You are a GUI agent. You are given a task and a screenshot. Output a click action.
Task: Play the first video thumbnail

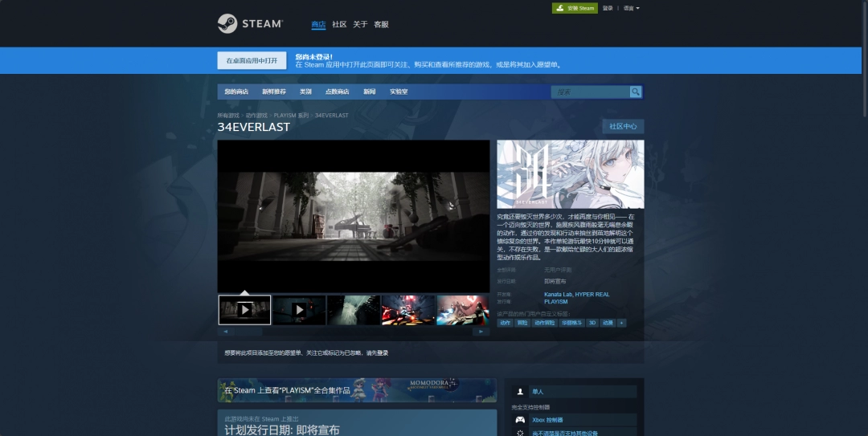[244, 310]
